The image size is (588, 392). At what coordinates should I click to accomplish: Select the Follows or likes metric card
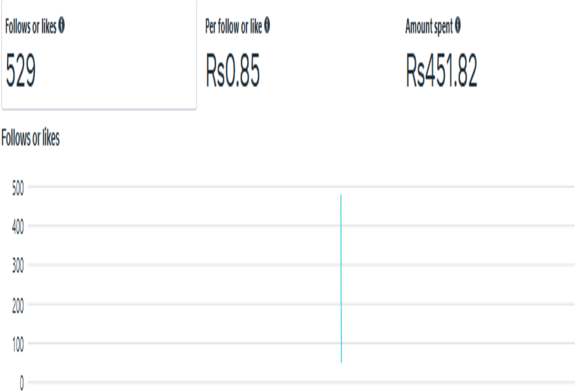pos(99,55)
